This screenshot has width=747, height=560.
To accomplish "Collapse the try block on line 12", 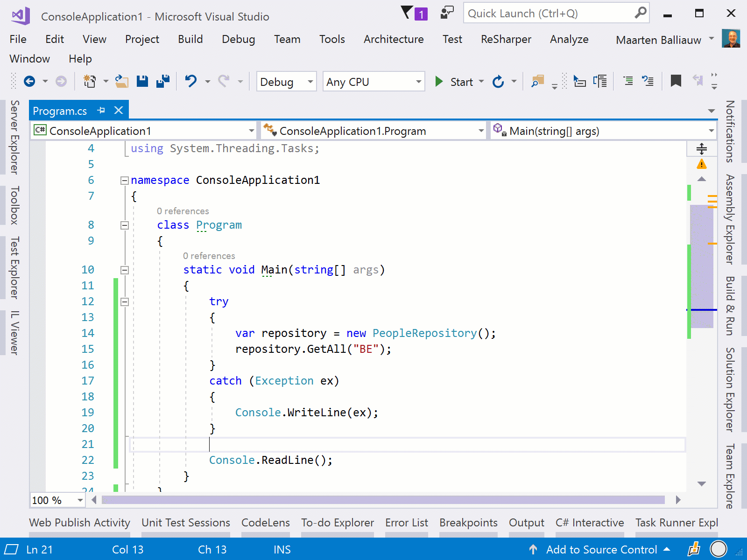I will pos(124,301).
